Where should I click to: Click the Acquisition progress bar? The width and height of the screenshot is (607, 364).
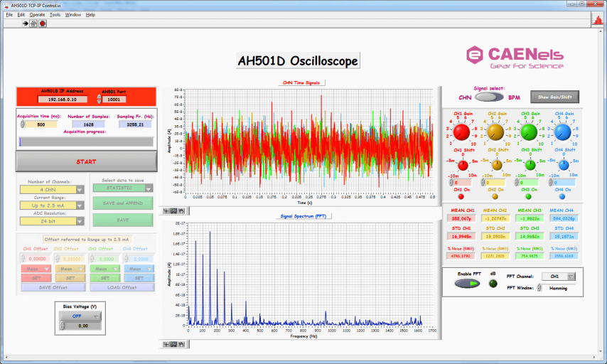pos(86,141)
